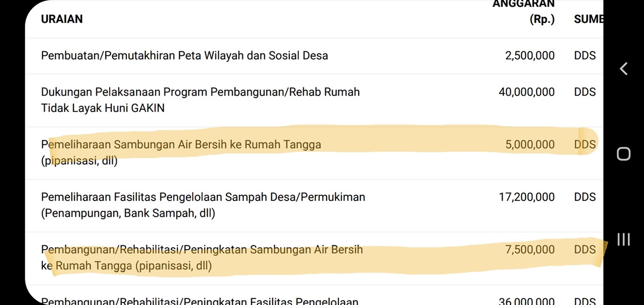
Task: Click the highlighted Pembangunan Sambungan Air Bersih row
Action: 202,257
